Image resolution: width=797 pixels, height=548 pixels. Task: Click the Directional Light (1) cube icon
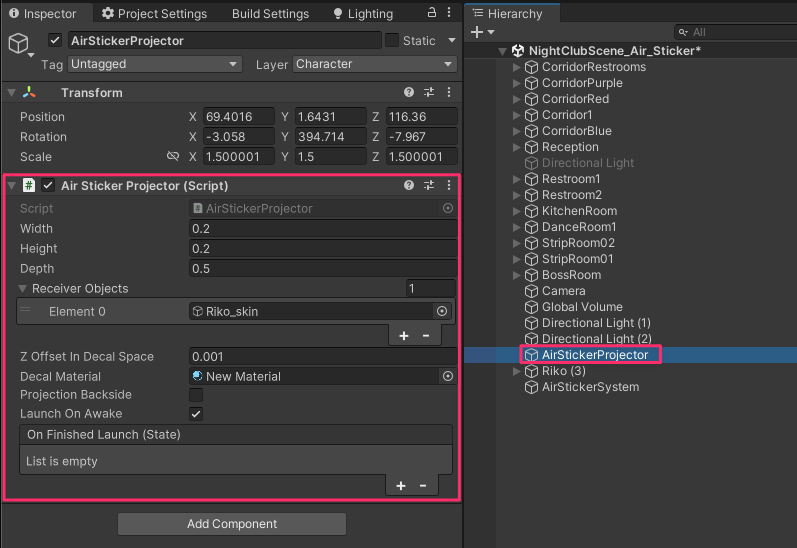pos(531,323)
